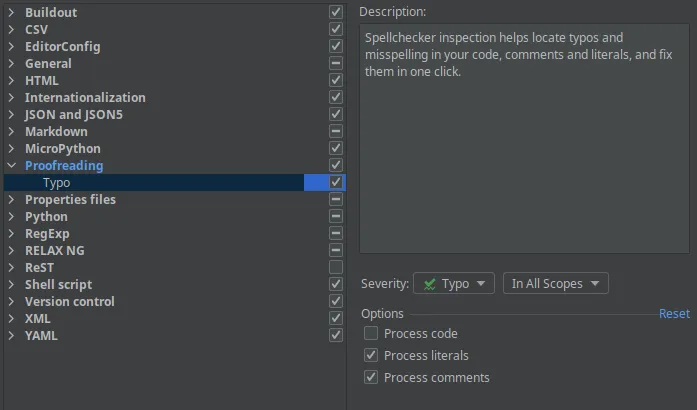Expand the Markdown inspections group
Screen dimensions: 697x410
[x=11, y=132]
